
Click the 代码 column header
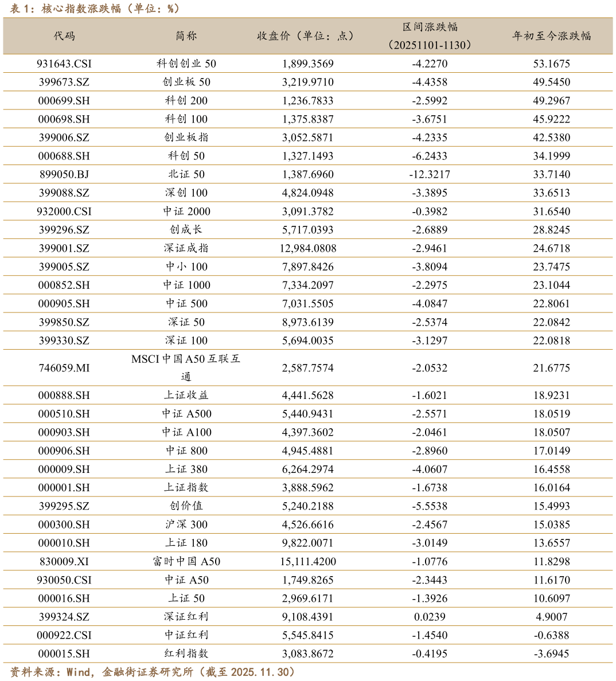(x=64, y=36)
